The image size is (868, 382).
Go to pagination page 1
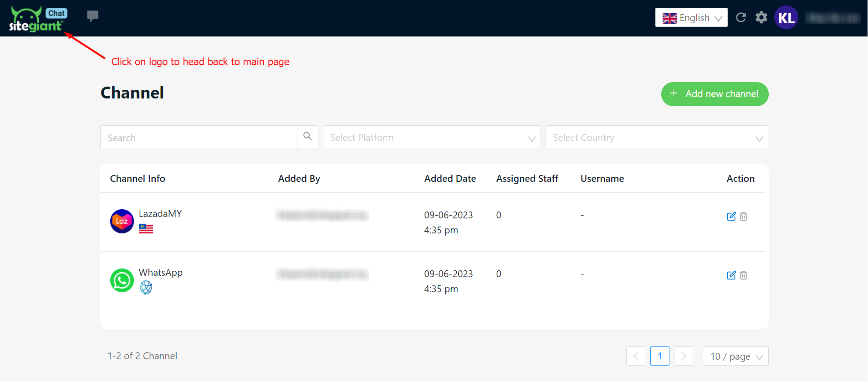pos(659,356)
